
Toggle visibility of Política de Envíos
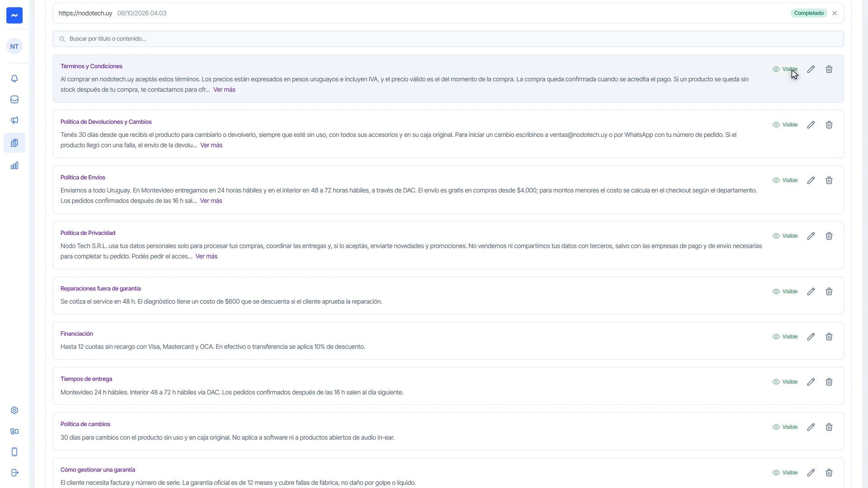[x=785, y=180]
